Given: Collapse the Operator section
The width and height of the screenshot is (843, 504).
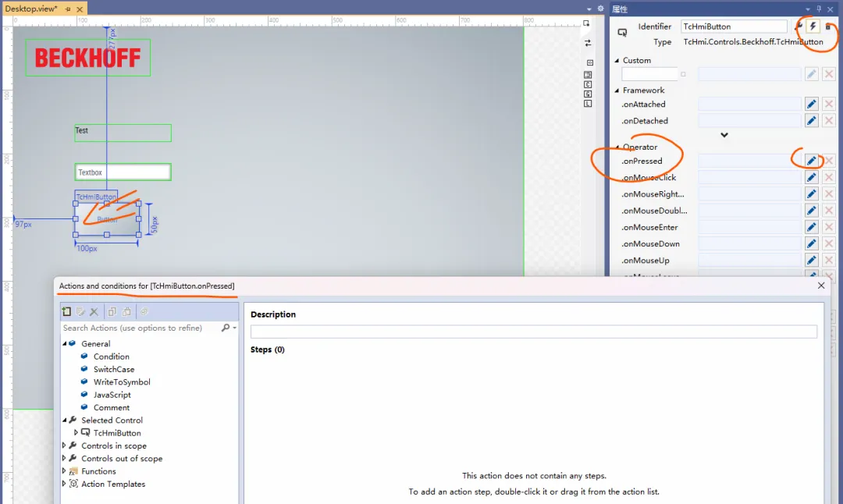Looking at the screenshot, I should [x=617, y=147].
